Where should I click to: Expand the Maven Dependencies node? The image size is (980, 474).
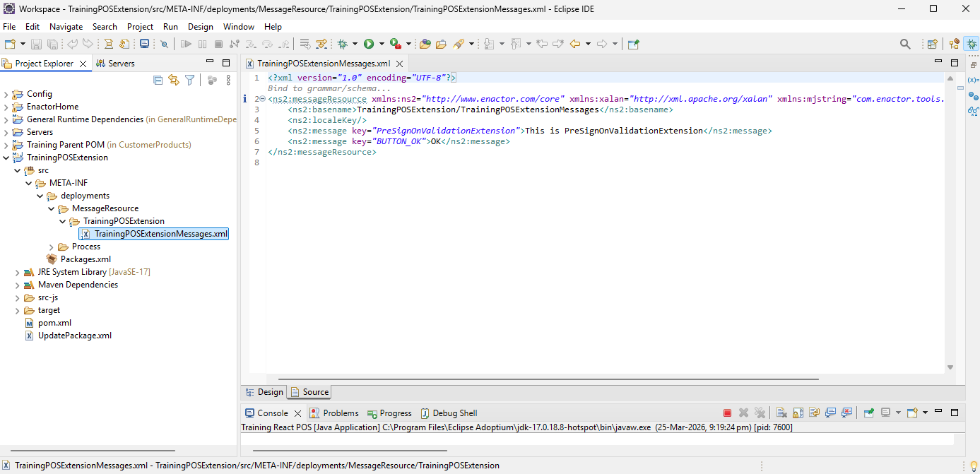[18, 284]
